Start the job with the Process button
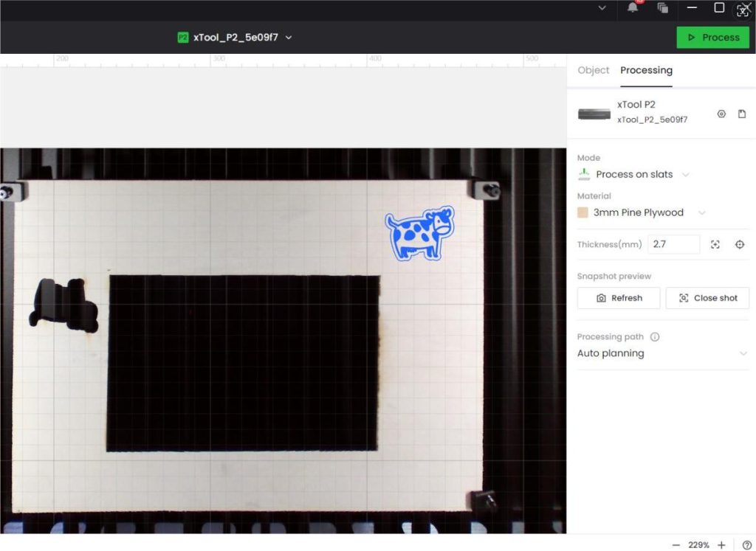The height and width of the screenshot is (551, 756). click(x=712, y=37)
